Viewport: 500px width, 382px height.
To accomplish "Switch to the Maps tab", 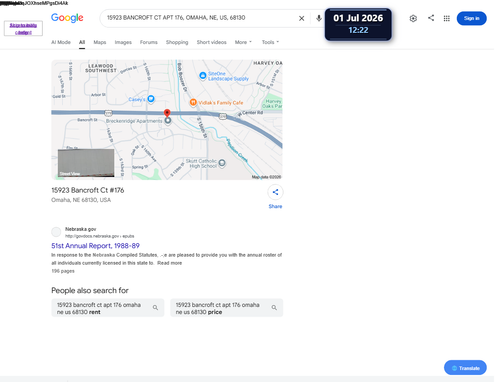I will pos(100,42).
